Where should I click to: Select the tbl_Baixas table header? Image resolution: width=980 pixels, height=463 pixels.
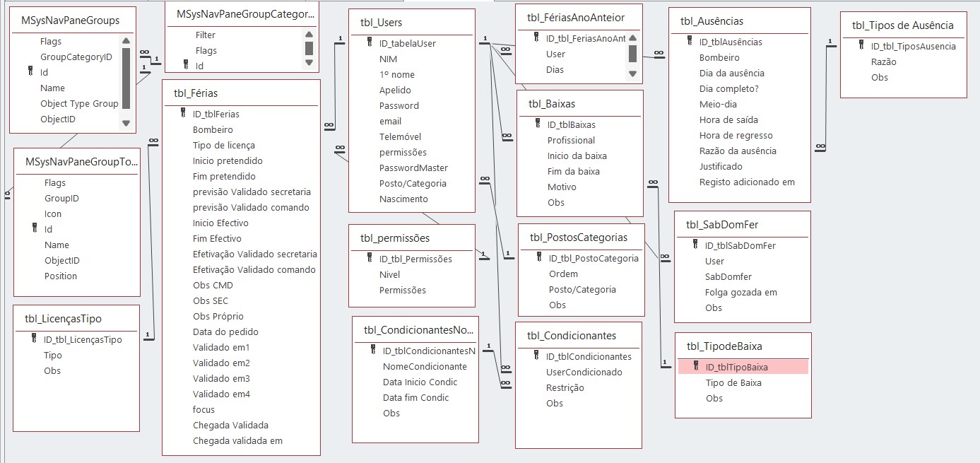(x=552, y=104)
